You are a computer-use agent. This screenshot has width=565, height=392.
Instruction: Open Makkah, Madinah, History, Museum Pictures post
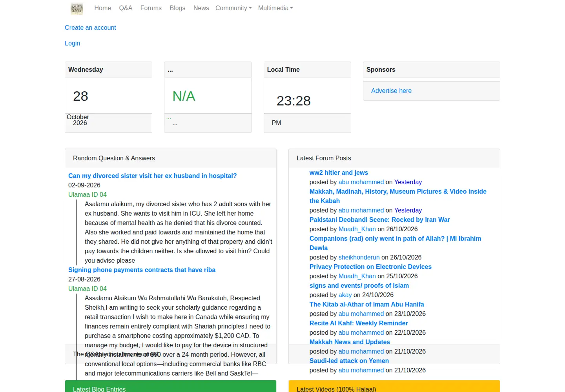(398, 196)
